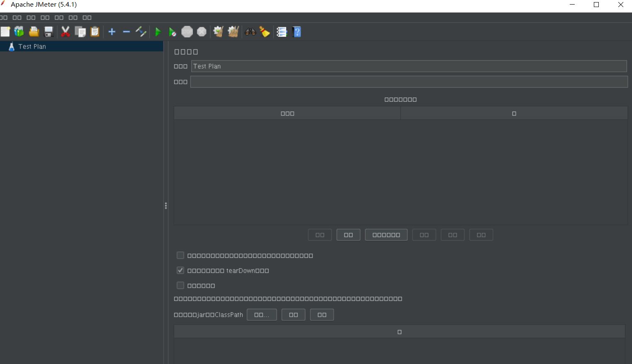
Task: Clear all results with the double broom icon
Action: pyautogui.click(x=233, y=32)
